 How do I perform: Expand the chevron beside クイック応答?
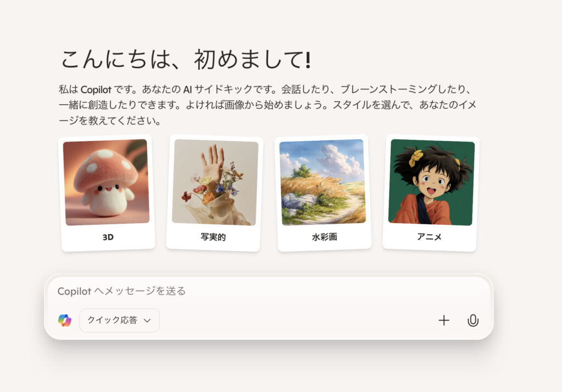(x=147, y=321)
